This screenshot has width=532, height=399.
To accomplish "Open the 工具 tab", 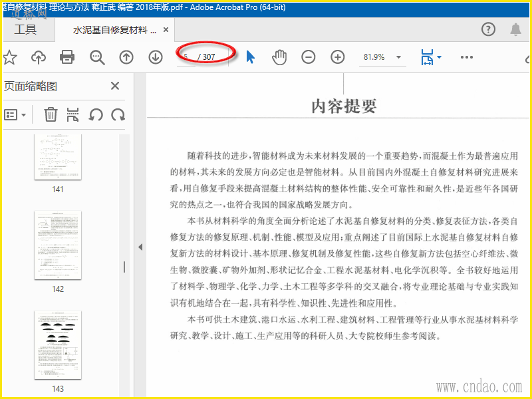I will click(25, 29).
